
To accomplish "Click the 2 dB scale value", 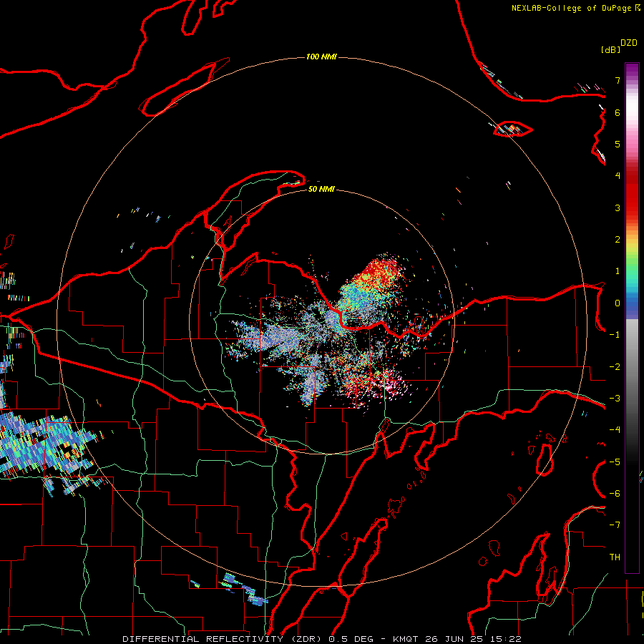I will tap(618, 240).
